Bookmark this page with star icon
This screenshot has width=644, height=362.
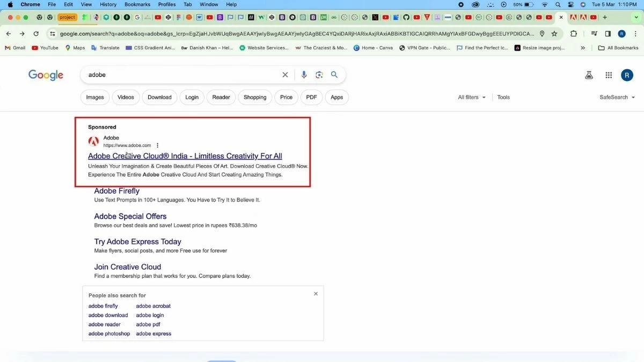pos(554,34)
